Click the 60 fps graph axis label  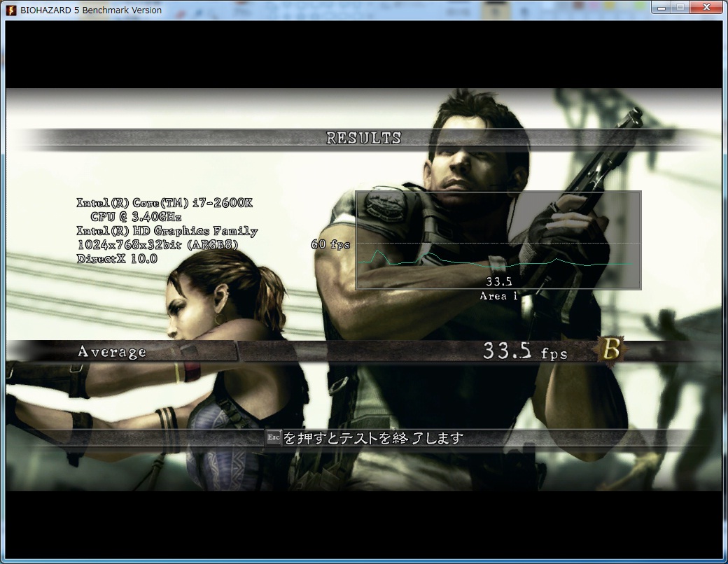(x=330, y=244)
